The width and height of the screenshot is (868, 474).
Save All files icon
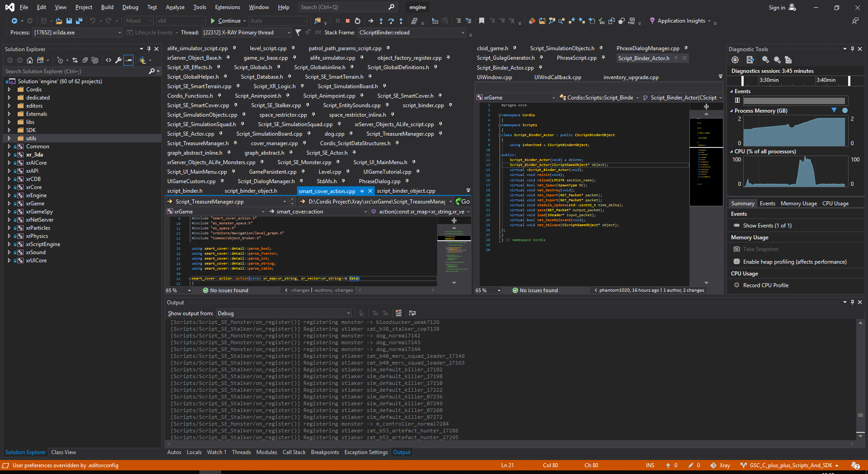pyautogui.click(x=79, y=21)
